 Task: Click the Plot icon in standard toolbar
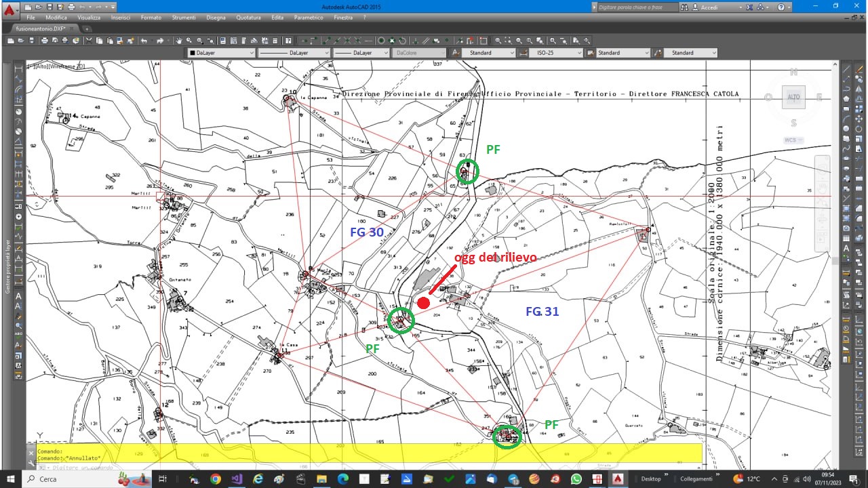tap(45, 41)
